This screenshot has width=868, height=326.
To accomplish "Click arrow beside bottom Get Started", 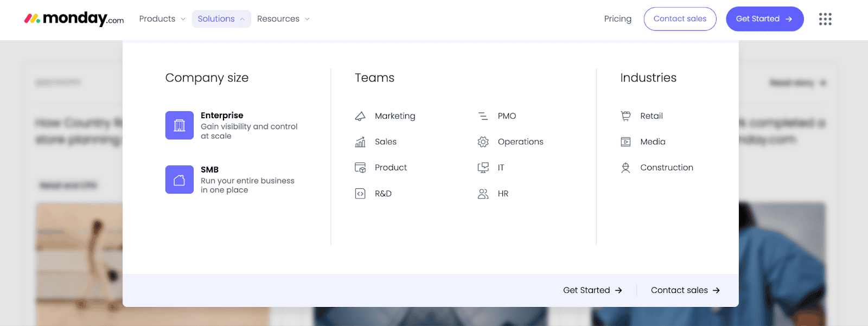I will tap(618, 291).
